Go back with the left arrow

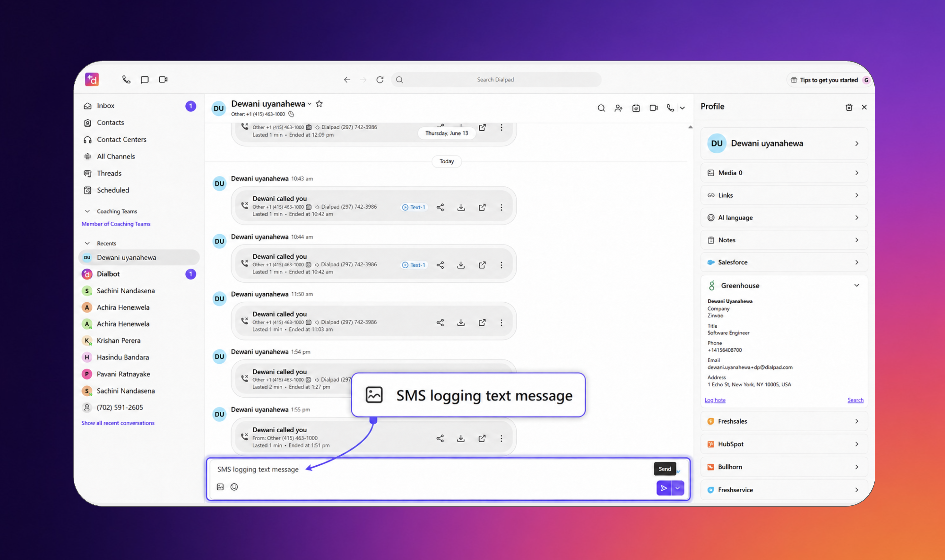pos(347,80)
